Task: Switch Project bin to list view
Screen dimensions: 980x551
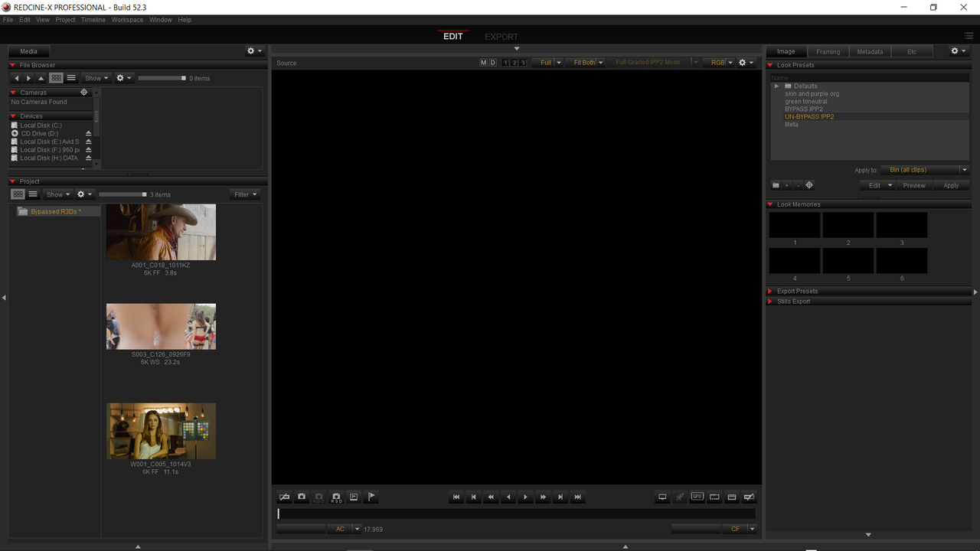Action: click(x=33, y=194)
